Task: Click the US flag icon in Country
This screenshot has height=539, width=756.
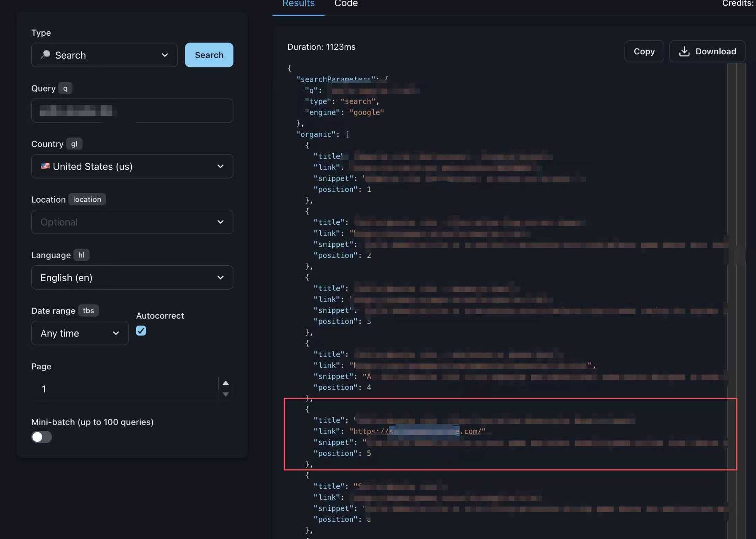Action: point(45,166)
